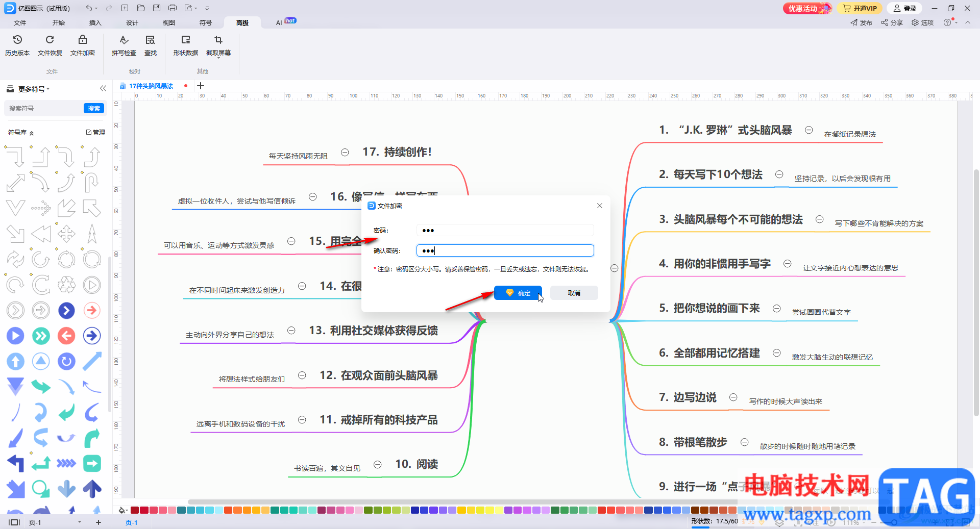Add a new document tab with plus
This screenshot has height=529, width=980.
coord(201,86)
